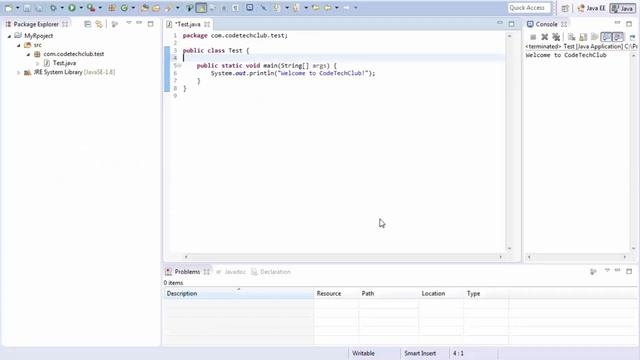This screenshot has height=360, width=640.
Task: Expand the Test.java tree node
Action: tap(37, 63)
